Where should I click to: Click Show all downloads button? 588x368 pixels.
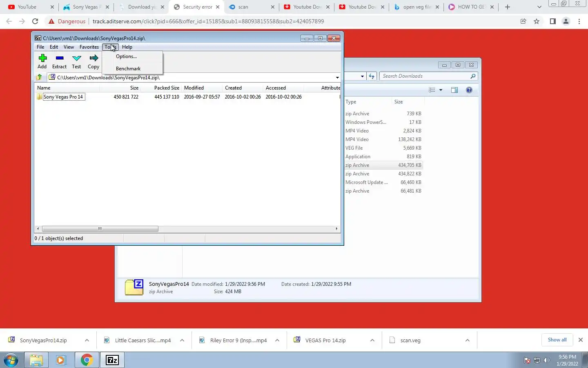[x=557, y=340]
